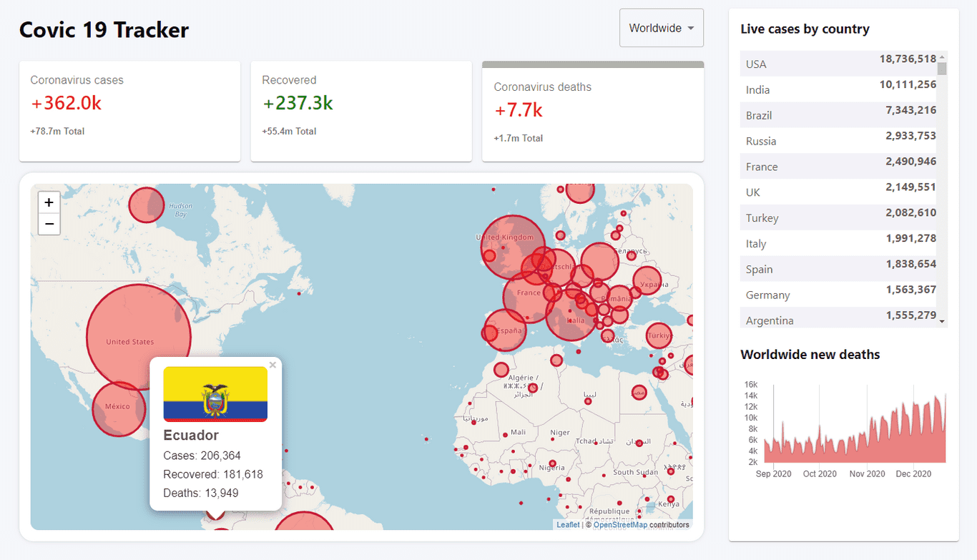Click the España circle marker
Viewport: 977px width, 560px height.
pos(506,330)
